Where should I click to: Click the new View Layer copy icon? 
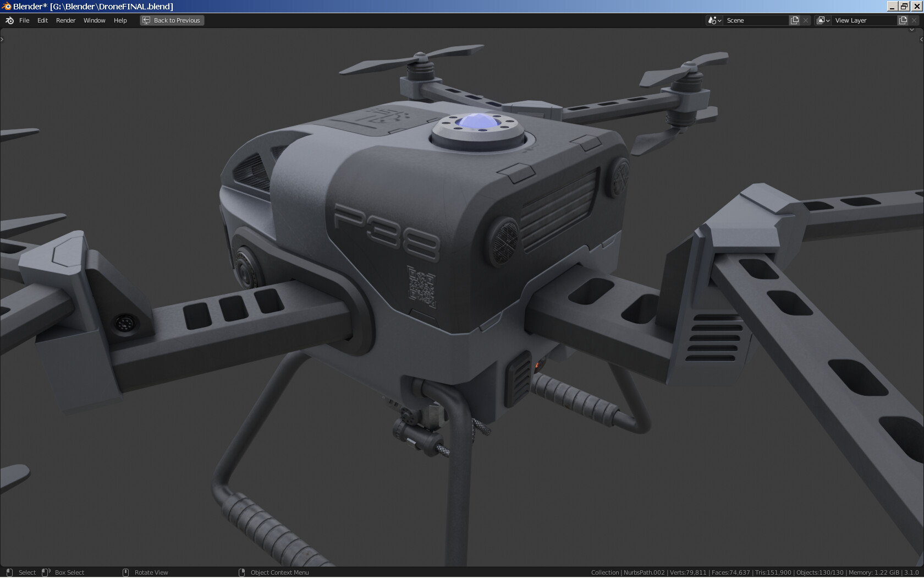(903, 20)
